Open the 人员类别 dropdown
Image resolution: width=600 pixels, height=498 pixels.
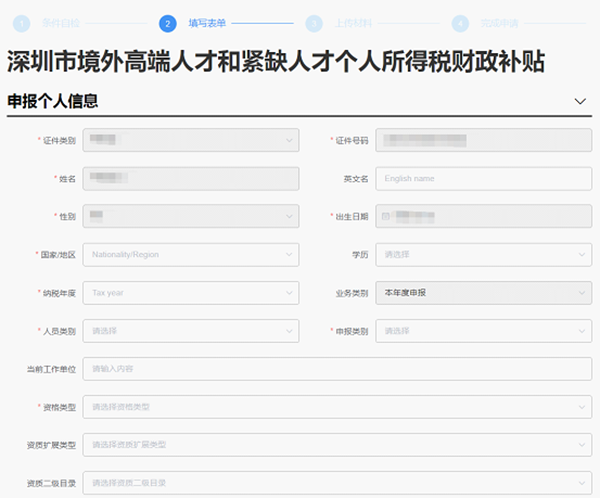click(x=191, y=331)
